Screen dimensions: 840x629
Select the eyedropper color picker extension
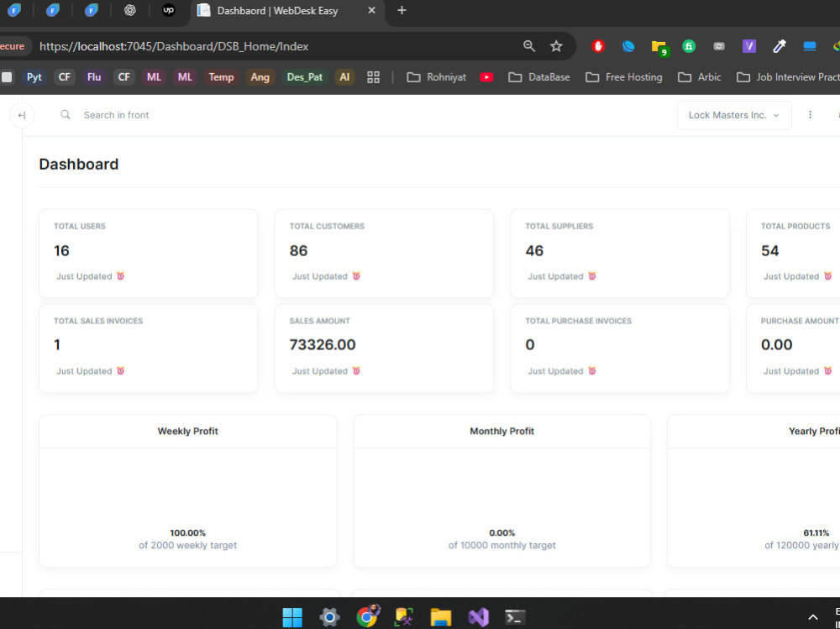point(780,47)
